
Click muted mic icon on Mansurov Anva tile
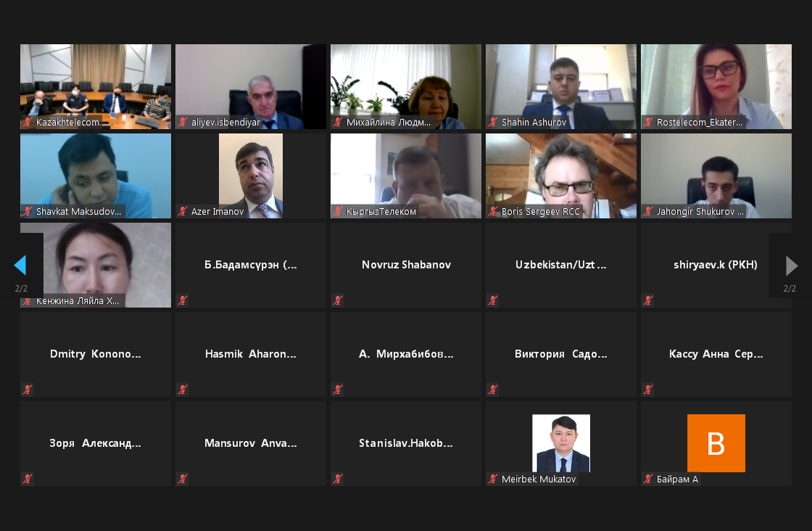182,479
